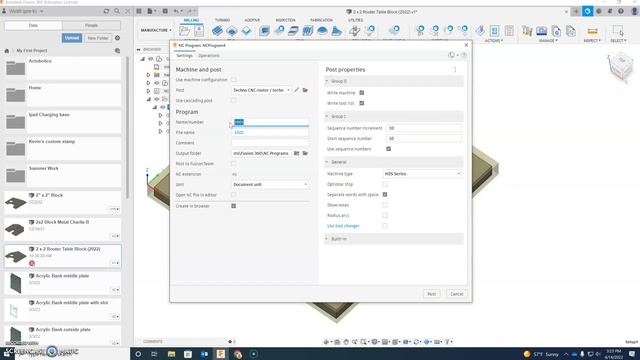
Task: Open the Summer Work folder
Action: 62,175
